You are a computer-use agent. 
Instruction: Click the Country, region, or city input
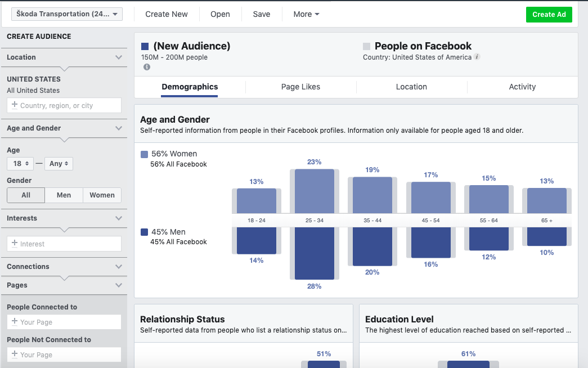pos(64,105)
